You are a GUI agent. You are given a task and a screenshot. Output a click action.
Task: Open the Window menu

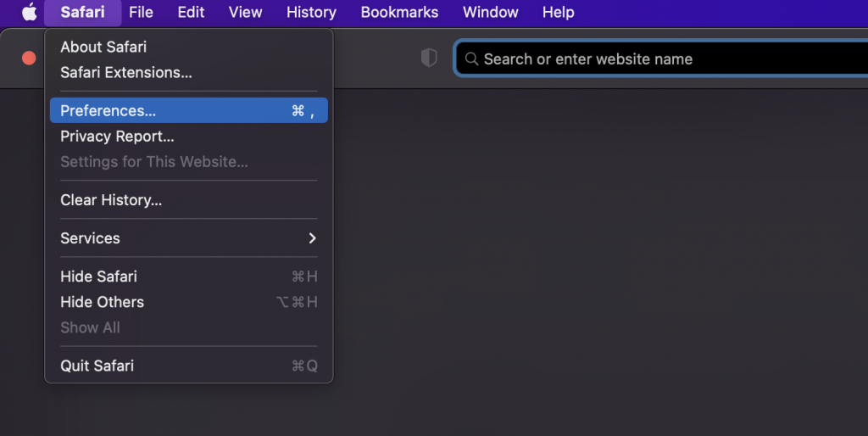click(x=490, y=12)
